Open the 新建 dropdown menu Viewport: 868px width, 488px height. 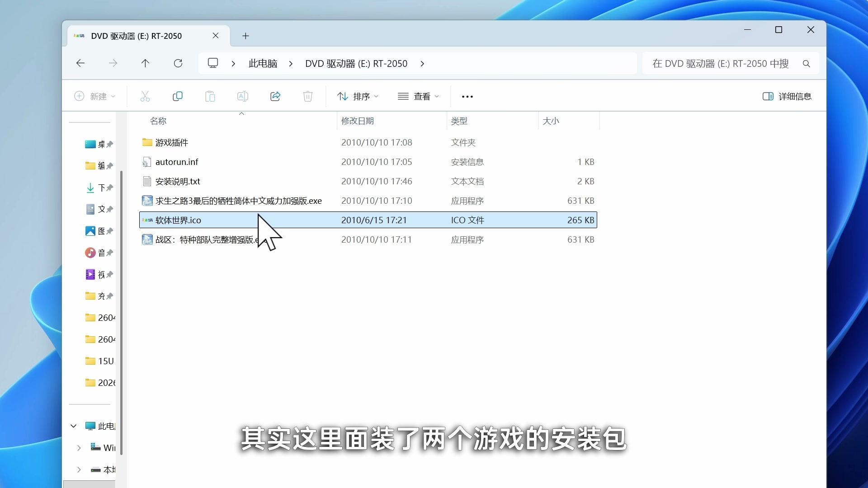tap(95, 96)
